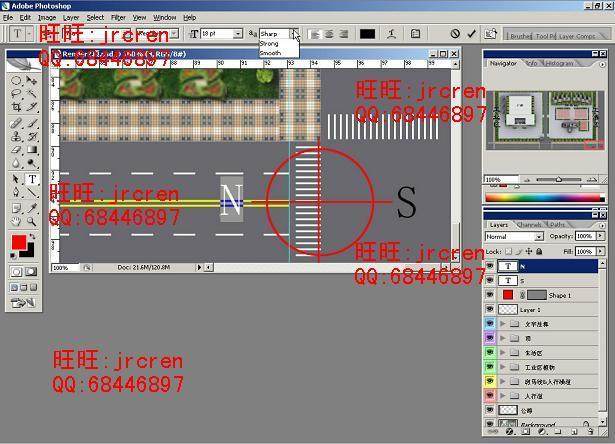
Task: Swap foreground and background colors
Action: [32, 237]
